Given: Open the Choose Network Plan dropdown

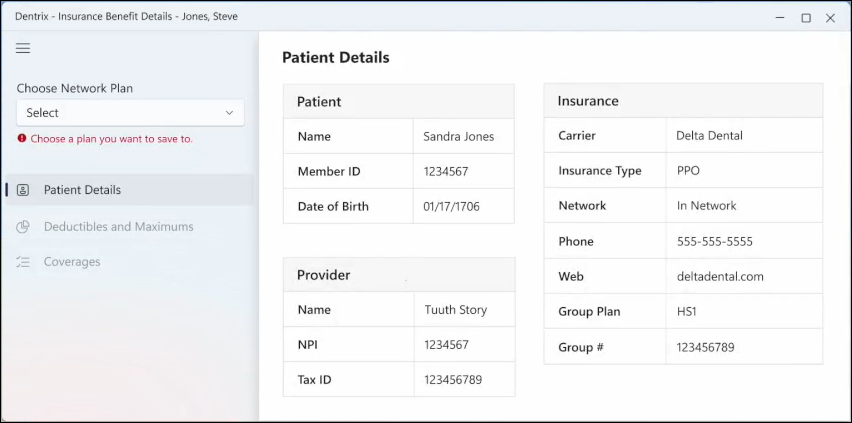Looking at the screenshot, I should (130, 113).
